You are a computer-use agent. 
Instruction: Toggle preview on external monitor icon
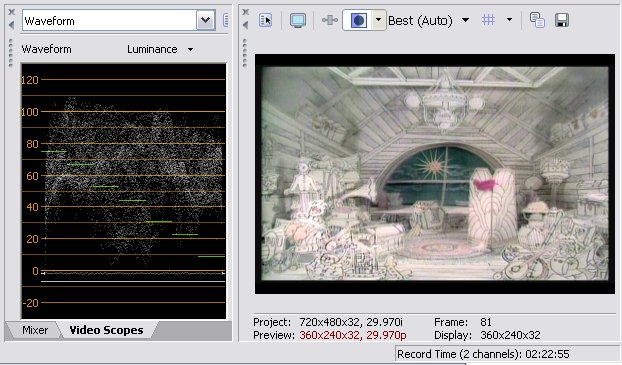pos(298,20)
